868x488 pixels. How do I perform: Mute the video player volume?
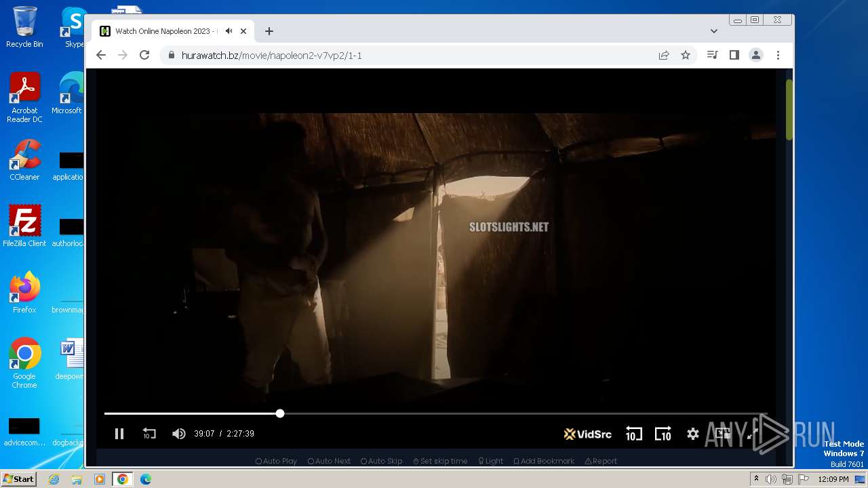(179, 434)
